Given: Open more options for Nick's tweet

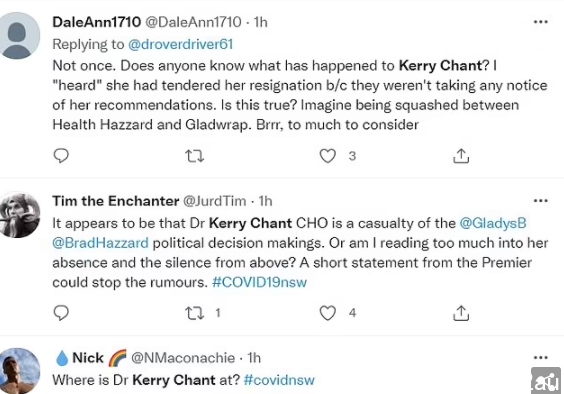Looking at the screenshot, I should tap(541, 358).
